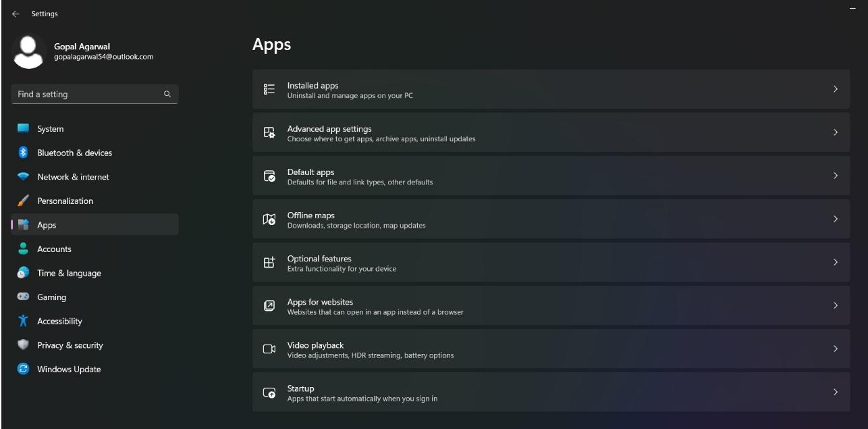Click the Find a setting field

coord(88,95)
